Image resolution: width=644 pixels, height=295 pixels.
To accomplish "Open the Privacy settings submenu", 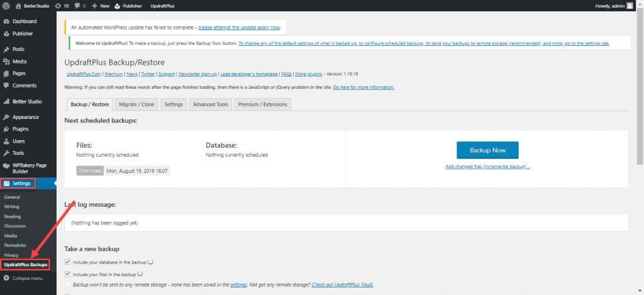I will (x=11, y=255).
